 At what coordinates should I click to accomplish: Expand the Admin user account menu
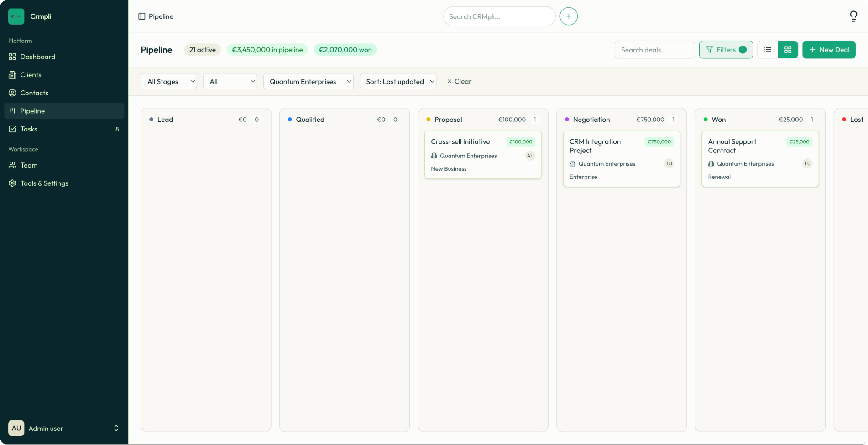point(64,428)
